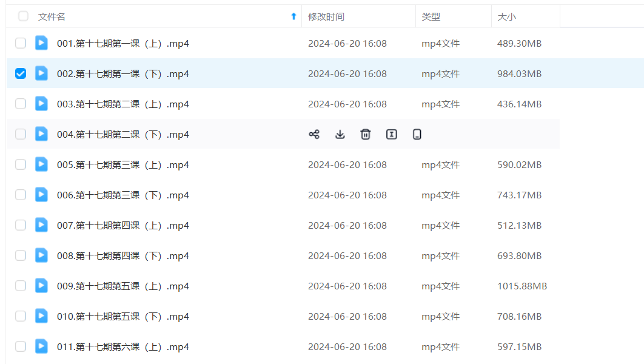Image resolution: width=644 pixels, height=364 pixels.
Task: Select the row for 010.第十七期第五课（下）.mp4
Action: (21, 316)
